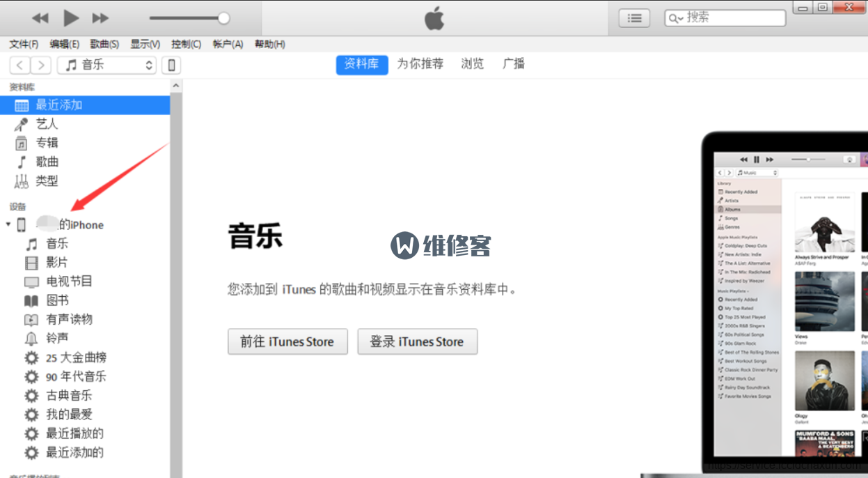Switch to the 资料库 tab
The width and height of the screenshot is (868, 478).
tap(362, 64)
